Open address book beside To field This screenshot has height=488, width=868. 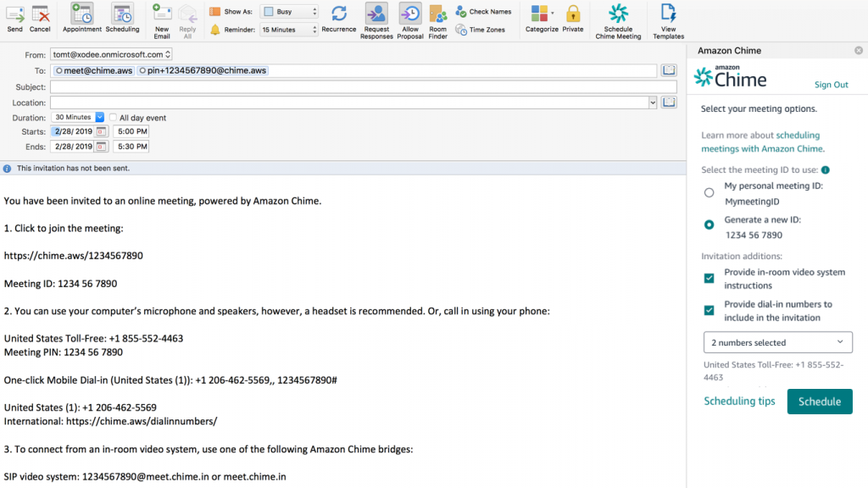669,70
